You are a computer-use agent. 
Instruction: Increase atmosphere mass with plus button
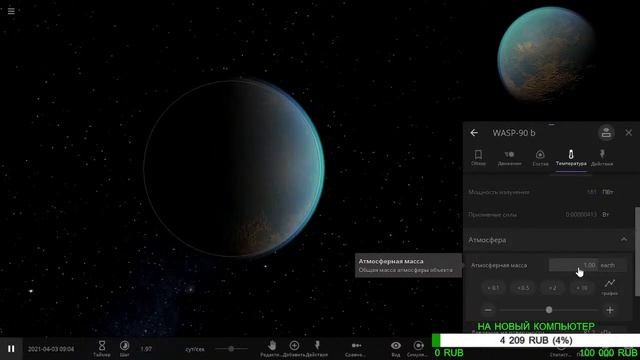tap(610, 310)
